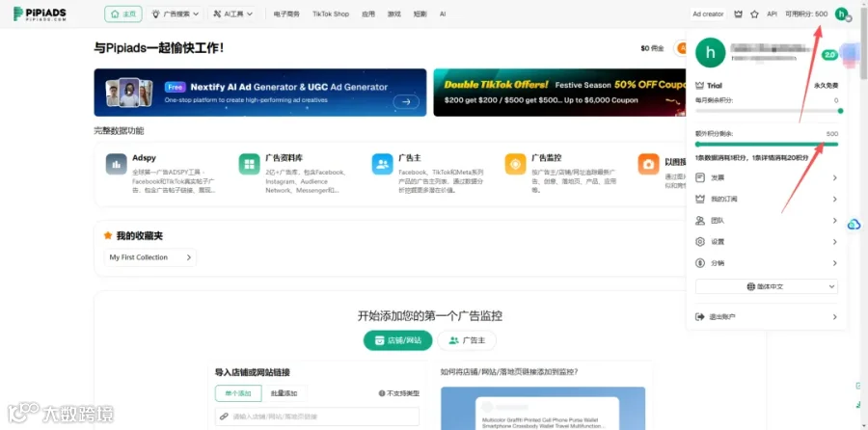
Task: Select the 店铺/网站 green pill tab
Action: pyautogui.click(x=398, y=340)
